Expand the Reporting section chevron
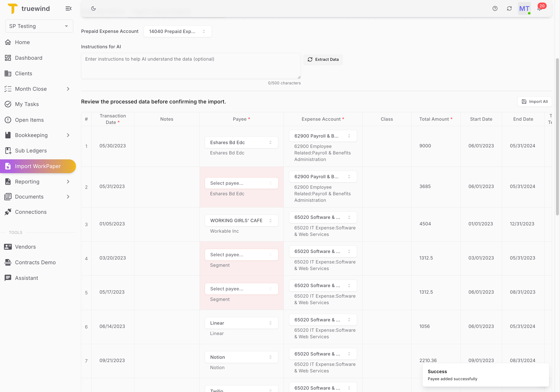Screen dimensions: 560x392 (x=68, y=182)
